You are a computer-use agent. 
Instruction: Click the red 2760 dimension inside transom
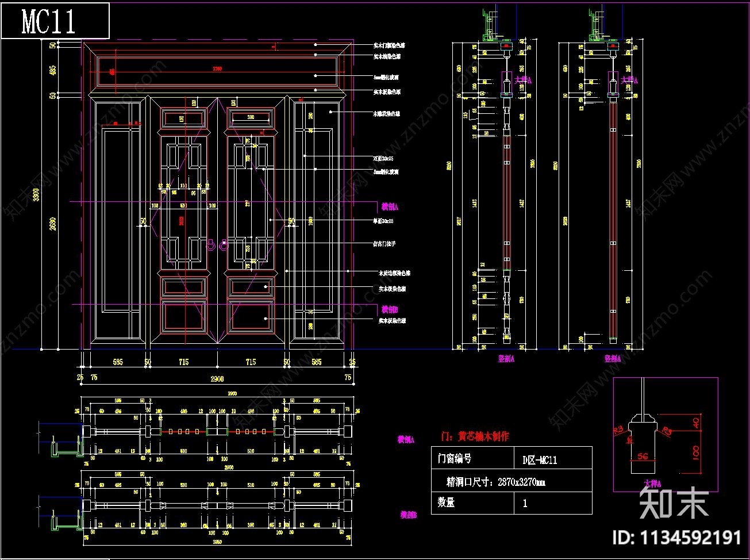tap(217, 69)
